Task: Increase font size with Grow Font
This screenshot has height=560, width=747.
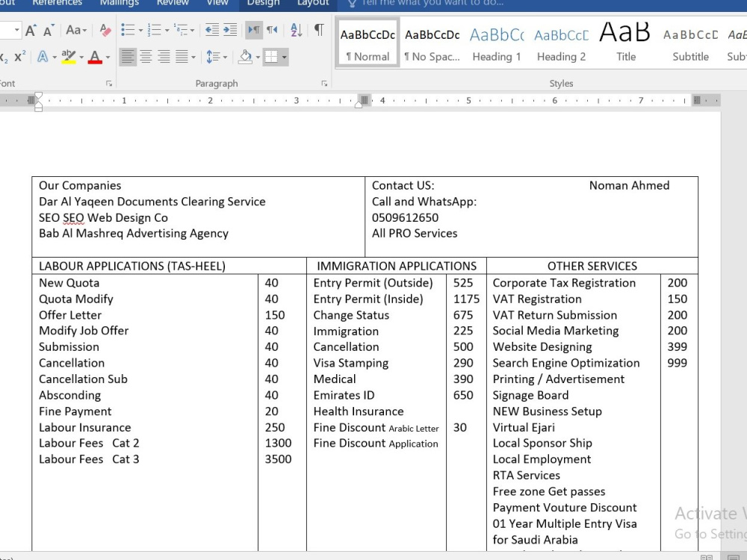Action: pos(31,31)
